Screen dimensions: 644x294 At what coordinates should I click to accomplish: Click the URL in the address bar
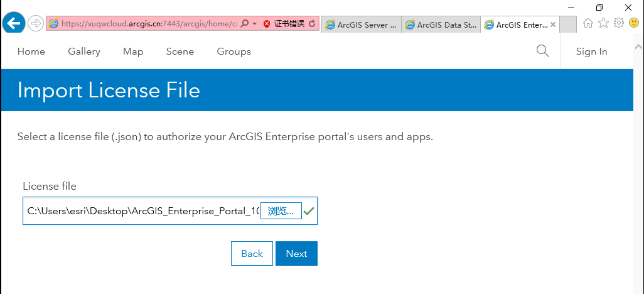tap(149, 24)
